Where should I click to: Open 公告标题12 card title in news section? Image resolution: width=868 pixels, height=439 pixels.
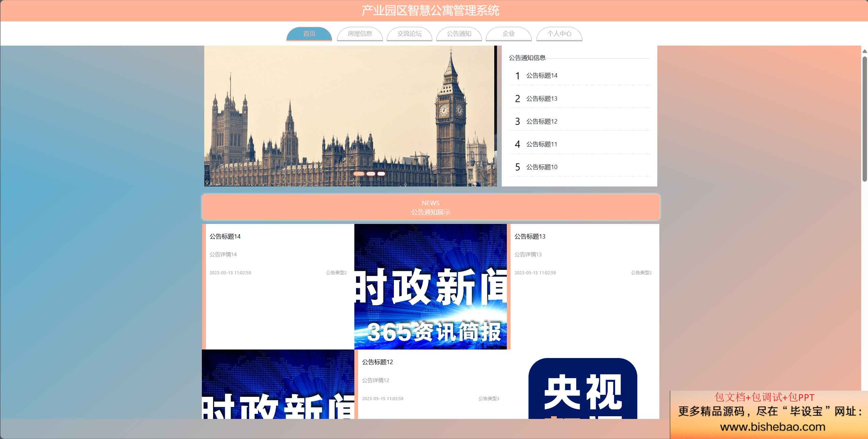tap(377, 362)
